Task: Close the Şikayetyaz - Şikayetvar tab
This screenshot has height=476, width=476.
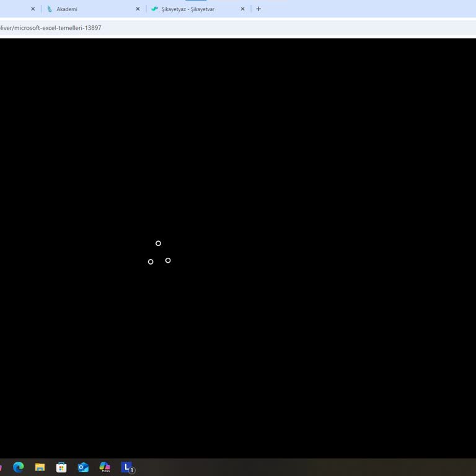Action: click(x=242, y=9)
